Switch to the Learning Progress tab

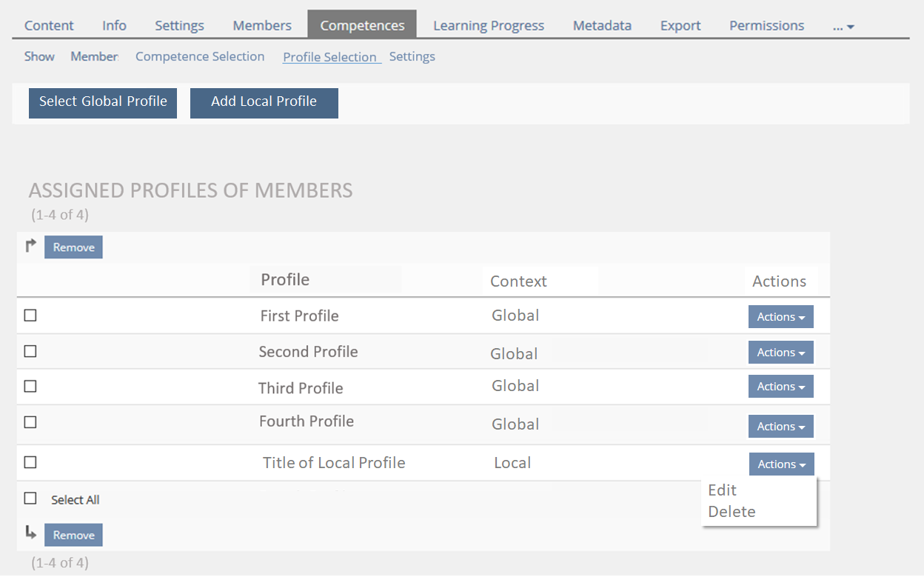point(488,25)
